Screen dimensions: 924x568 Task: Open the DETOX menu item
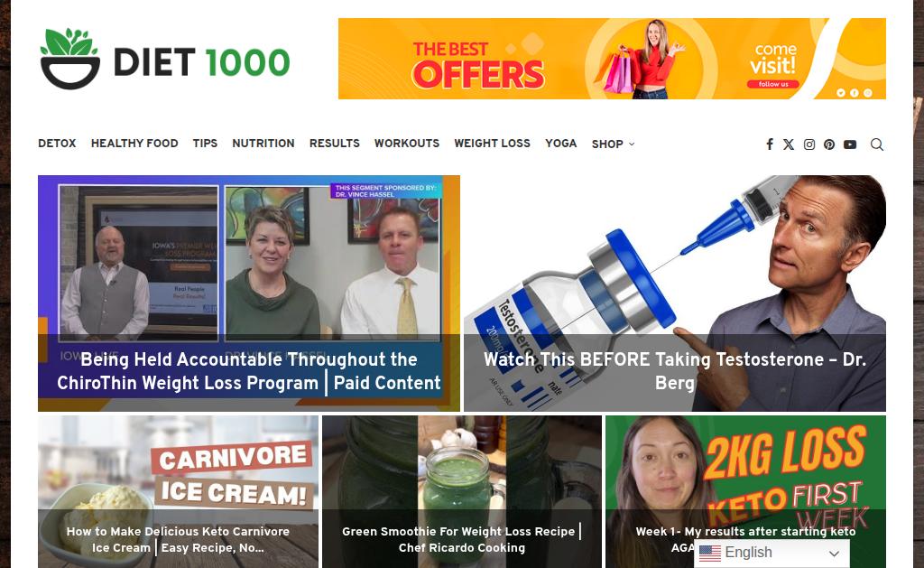57,144
